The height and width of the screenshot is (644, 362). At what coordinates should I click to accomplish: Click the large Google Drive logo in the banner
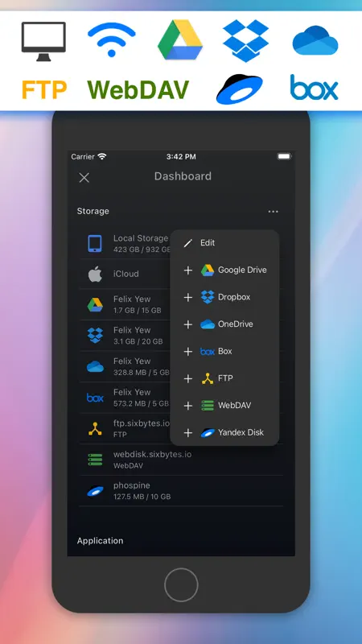coord(180,40)
